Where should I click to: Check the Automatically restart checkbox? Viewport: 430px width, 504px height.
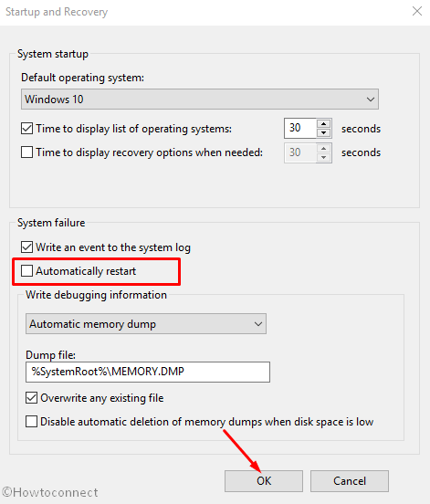(26, 271)
